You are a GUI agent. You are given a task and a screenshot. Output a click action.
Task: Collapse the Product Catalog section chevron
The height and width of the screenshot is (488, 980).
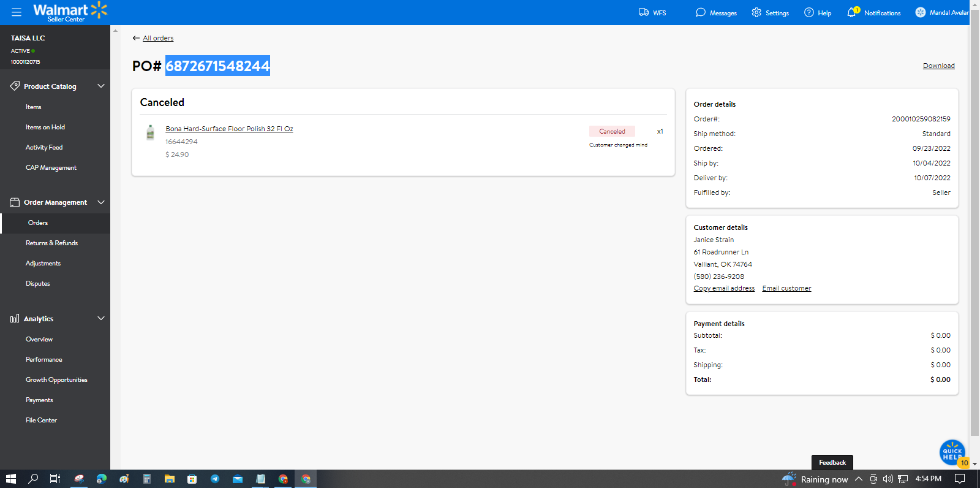pyautogui.click(x=101, y=86)
